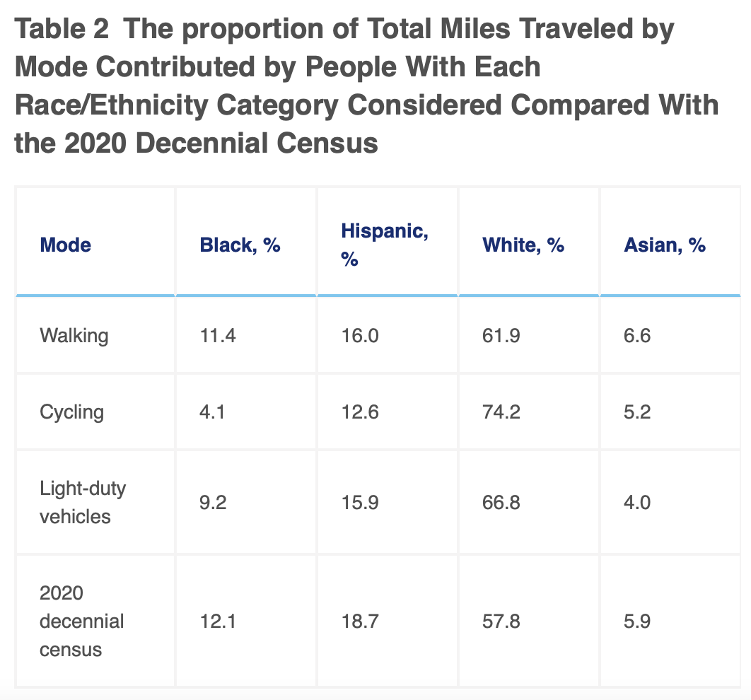Image resolution: width=751 pixels, height=700 pixels.
Task: Click the Cycling row label
Action: [x=71, y=412]
